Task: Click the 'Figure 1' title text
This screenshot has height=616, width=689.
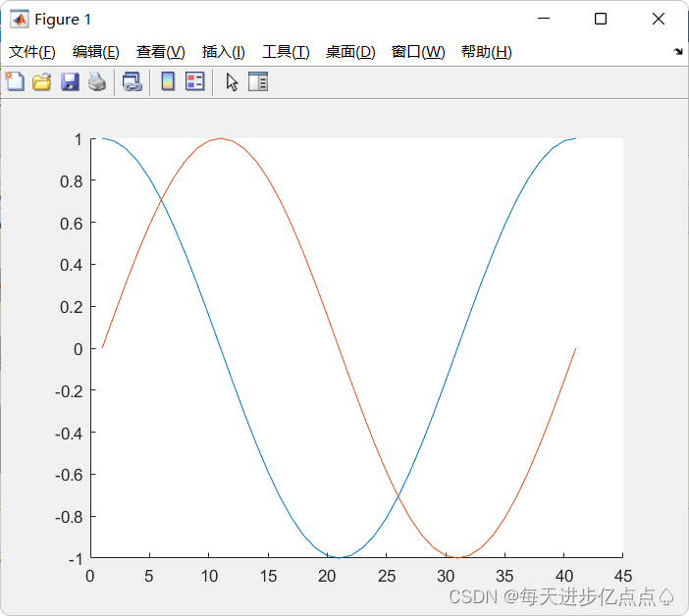Action: (x=63, y=20)
